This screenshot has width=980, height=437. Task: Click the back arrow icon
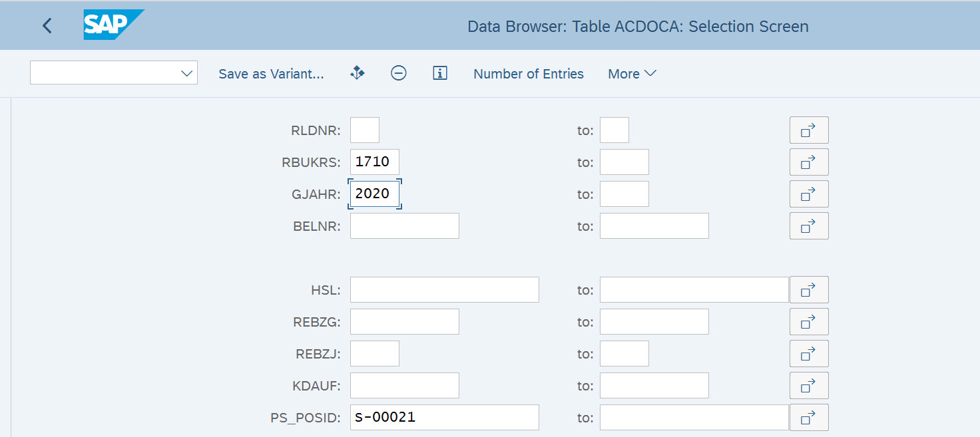click(x=47, y=26)
